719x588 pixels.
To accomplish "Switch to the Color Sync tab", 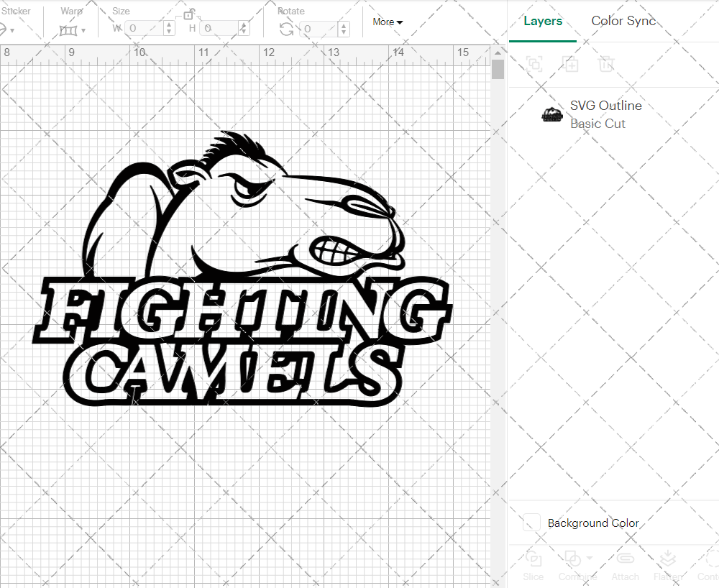I will (x=623, y=21).
